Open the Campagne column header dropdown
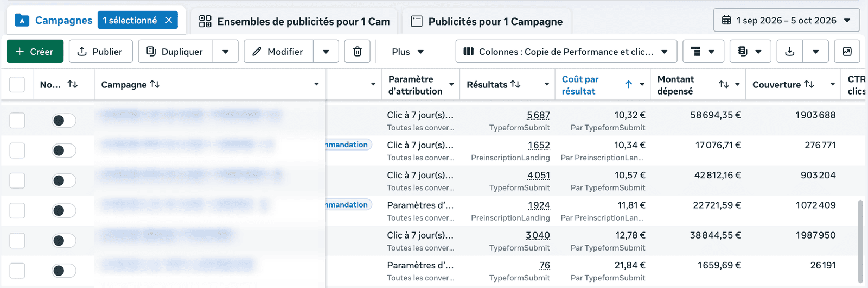868x288 pixels. (316, 84)
